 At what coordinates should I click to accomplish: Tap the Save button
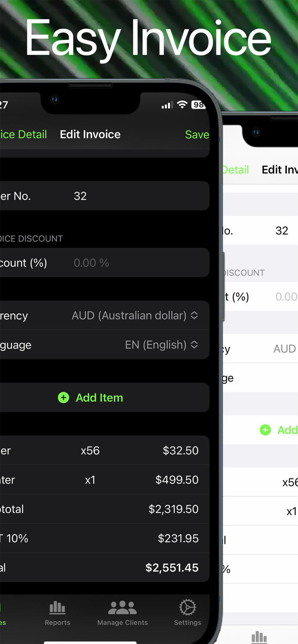tap(197, 134)
